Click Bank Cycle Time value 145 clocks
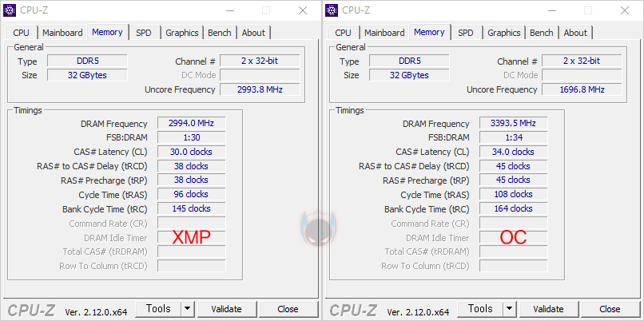Image resolution: width=644 pixels, height=321 pixels. 192,208
